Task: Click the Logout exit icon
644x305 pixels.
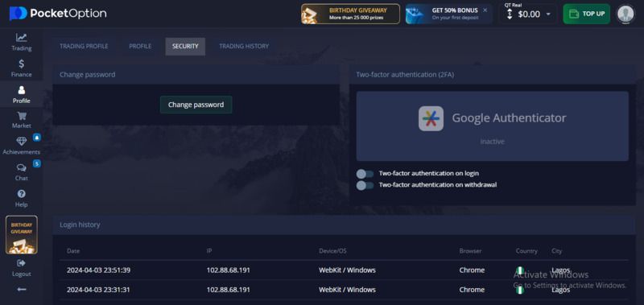Action: pos(22,262)
